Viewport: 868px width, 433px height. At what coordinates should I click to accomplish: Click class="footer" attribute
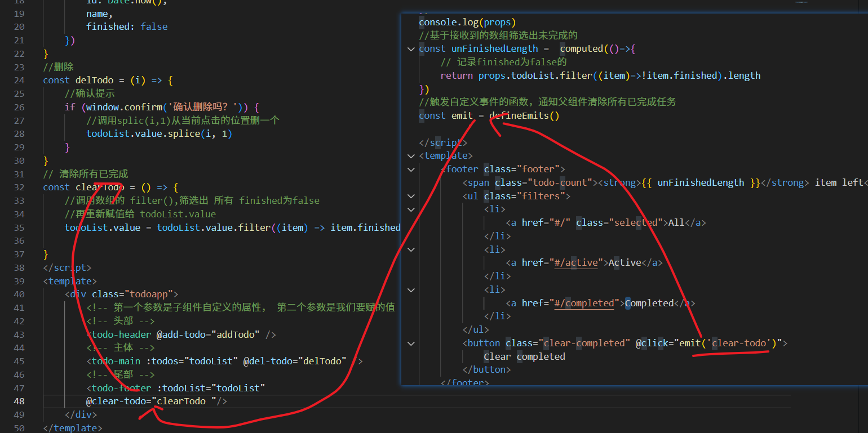pos(521,169)
